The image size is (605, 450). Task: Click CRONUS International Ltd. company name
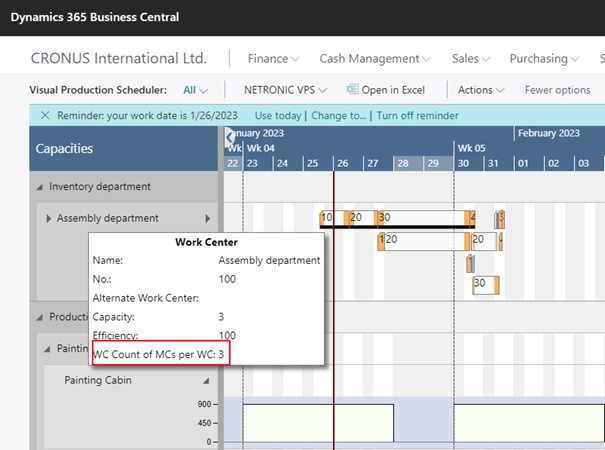119,58
